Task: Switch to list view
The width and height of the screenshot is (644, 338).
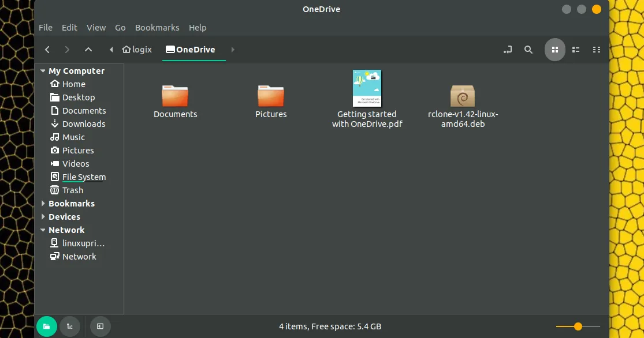Action: (x=576, y=50)
